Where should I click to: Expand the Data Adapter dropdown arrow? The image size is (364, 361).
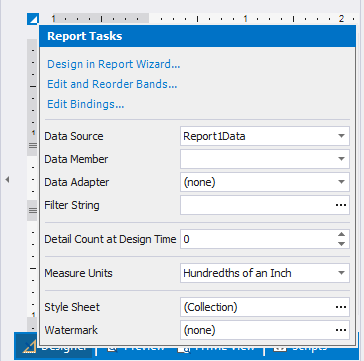coord(341,182)
